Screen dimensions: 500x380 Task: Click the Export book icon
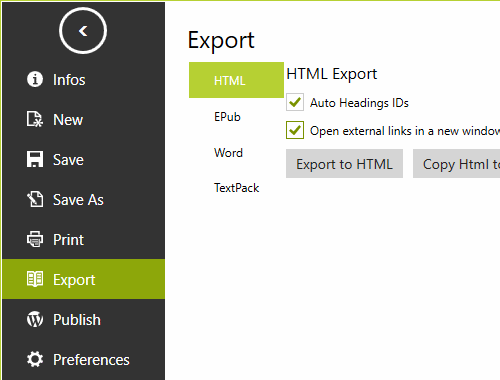[x=35, y=279]
